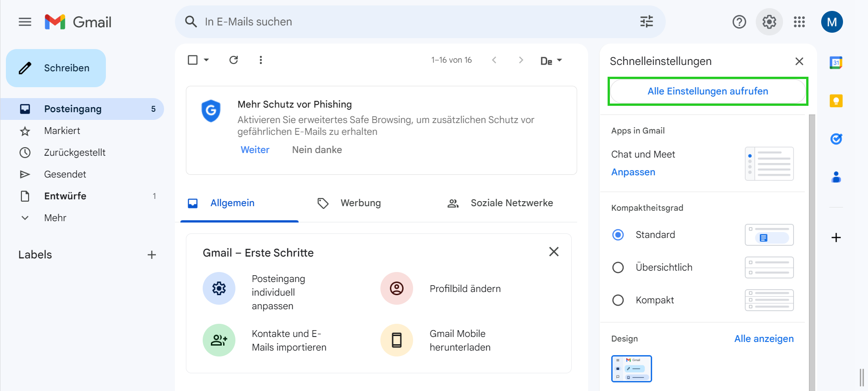Switch to Allgemein tab
868x391 pixels.
pyautogui.click(x=239, y=203)
